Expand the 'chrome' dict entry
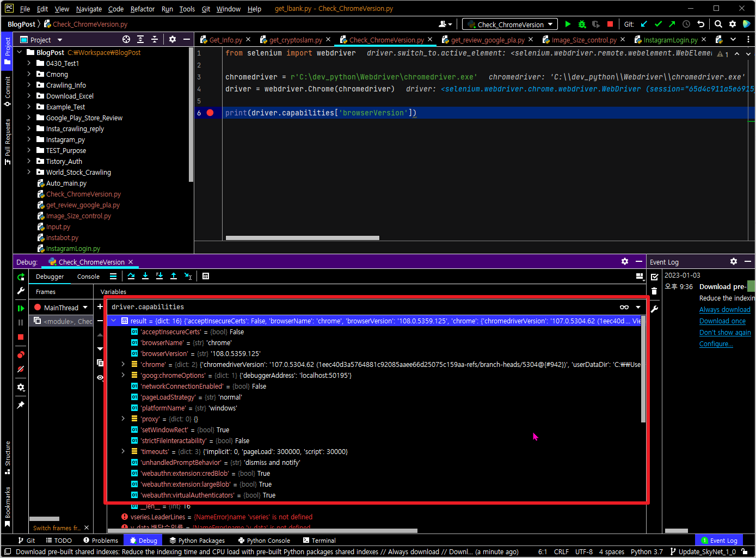 123,364
